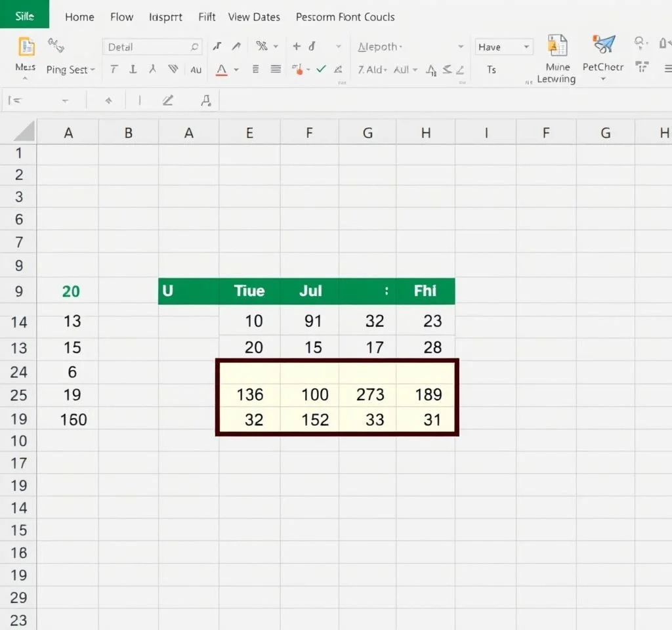Click the PetChetr paper plane icon
The width and height of the screenshot is (672, 630).
pos(603,45)
